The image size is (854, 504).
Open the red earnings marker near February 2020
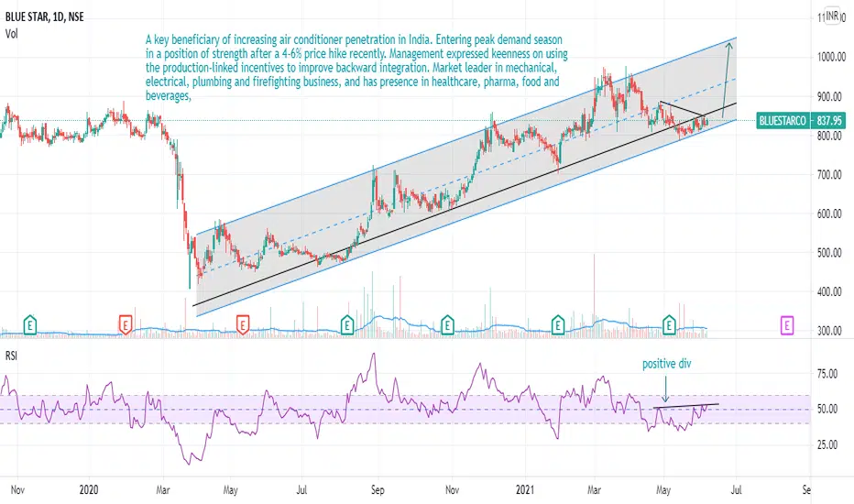[x=126, y=325]
